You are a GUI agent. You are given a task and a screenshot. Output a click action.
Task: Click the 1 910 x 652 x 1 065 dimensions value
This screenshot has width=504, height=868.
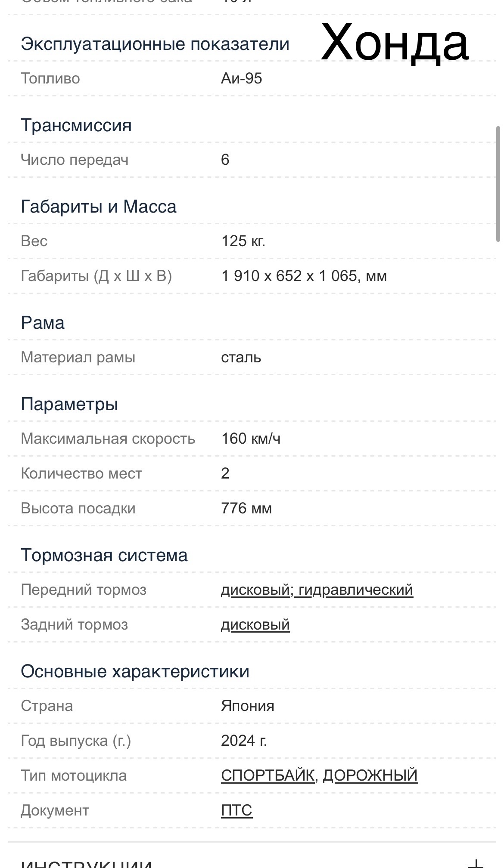click(304, 275)
